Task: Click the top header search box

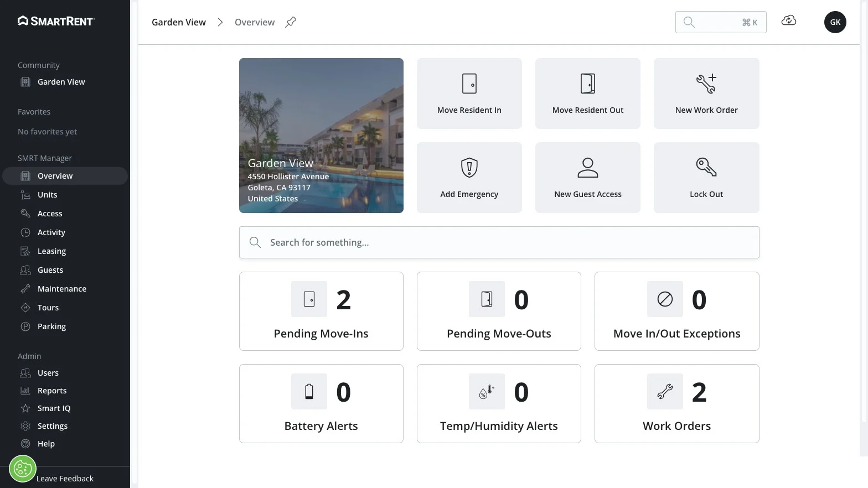Action: tap(721, 22)
